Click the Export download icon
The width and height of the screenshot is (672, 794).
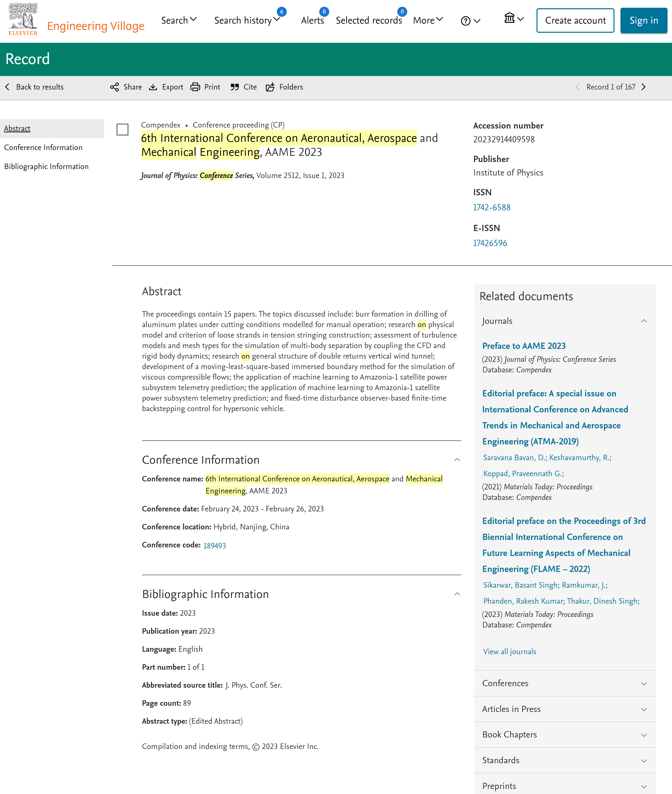[x=153, y=87]
